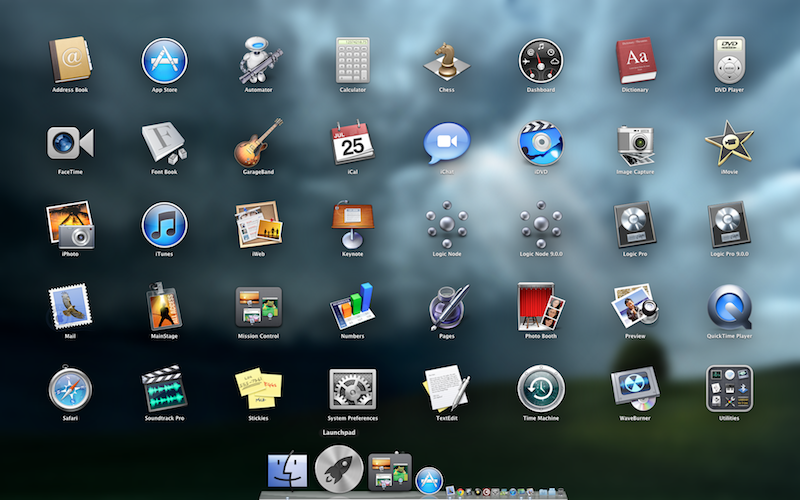The width and height of the screenshot is (800, 500).
Task: Open iMovie
Action: [729, 143]
